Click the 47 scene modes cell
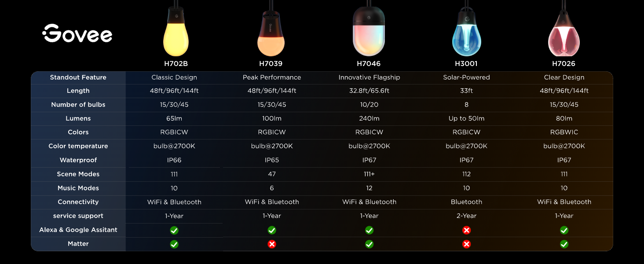 tap(272, 174)
